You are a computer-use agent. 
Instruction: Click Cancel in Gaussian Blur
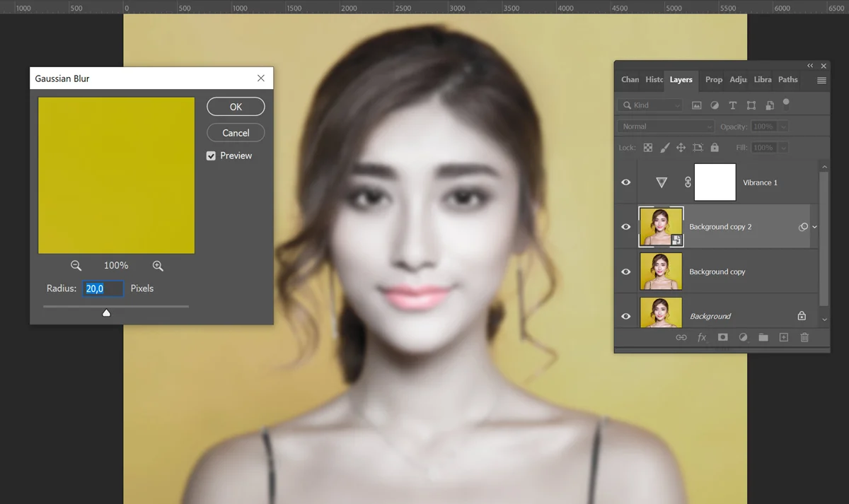(x=236, y=133)
